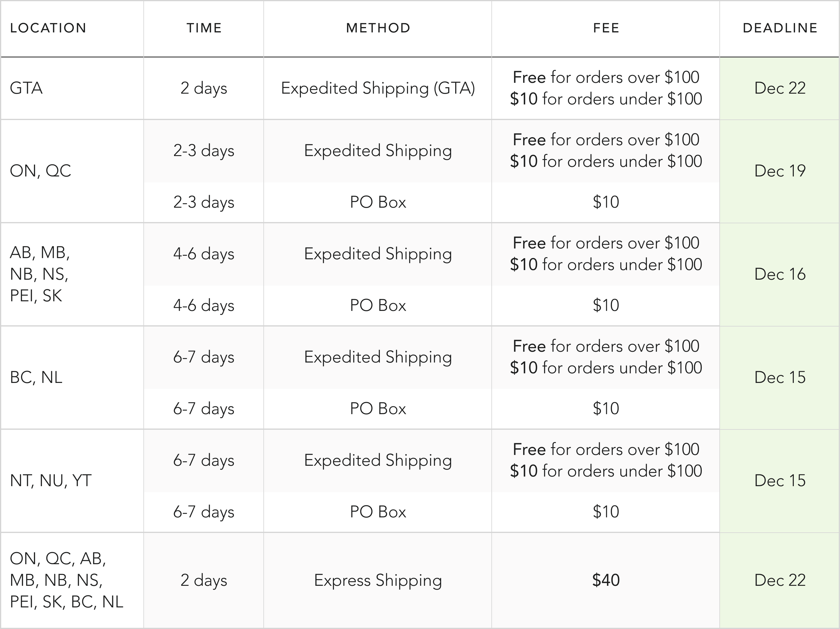840x629 pixels.
Task: Select the GTA location cell
Action: [26, 88]
